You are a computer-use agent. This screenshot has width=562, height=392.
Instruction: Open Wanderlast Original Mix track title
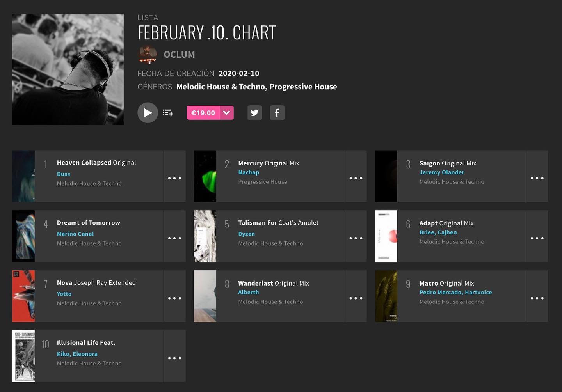click(x=274, y=283)
